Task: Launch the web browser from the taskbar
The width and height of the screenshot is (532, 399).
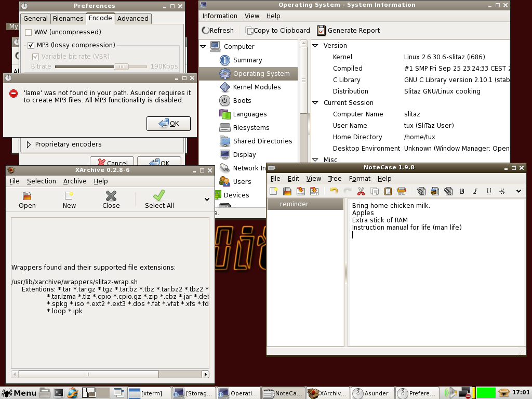Action: 73,393
